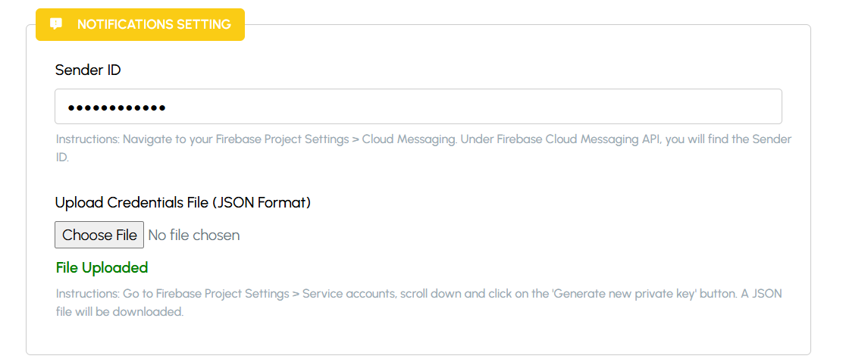The image size is (868, 362).
Task: Focus the Sender ID input field
Action: (x=418, y=107)
